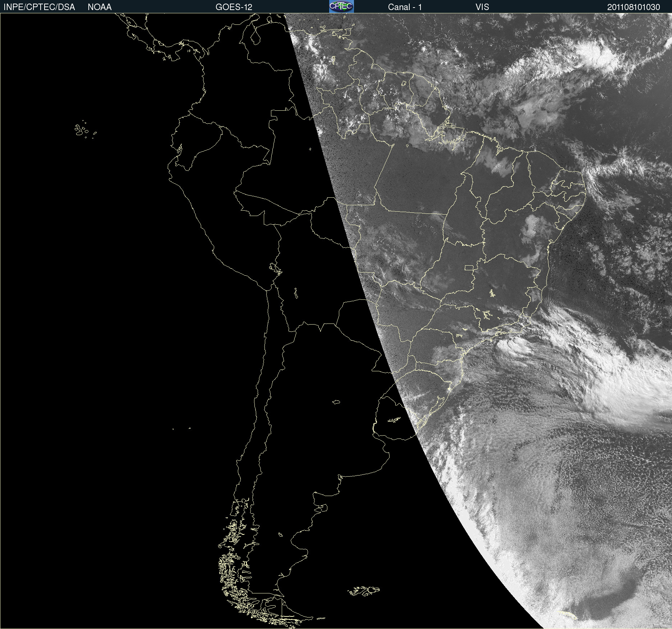Select the NOAA label in the header
The height and width of the screenshot is (629, 672).
pyautogui.click(x=100, y=7)
